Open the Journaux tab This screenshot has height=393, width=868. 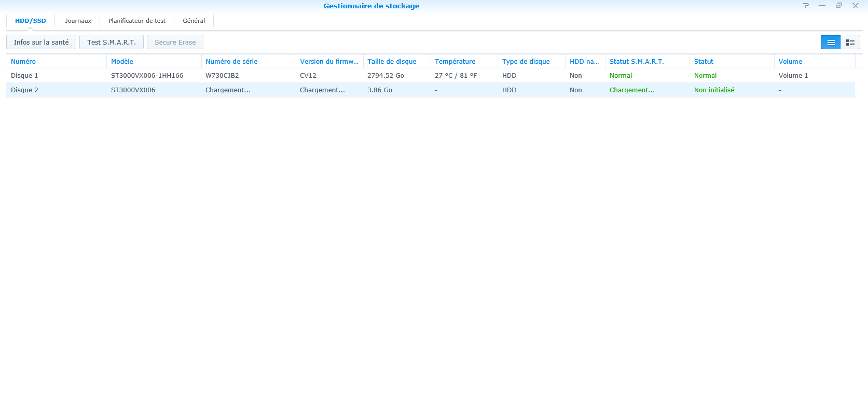[x=78, y=21]
